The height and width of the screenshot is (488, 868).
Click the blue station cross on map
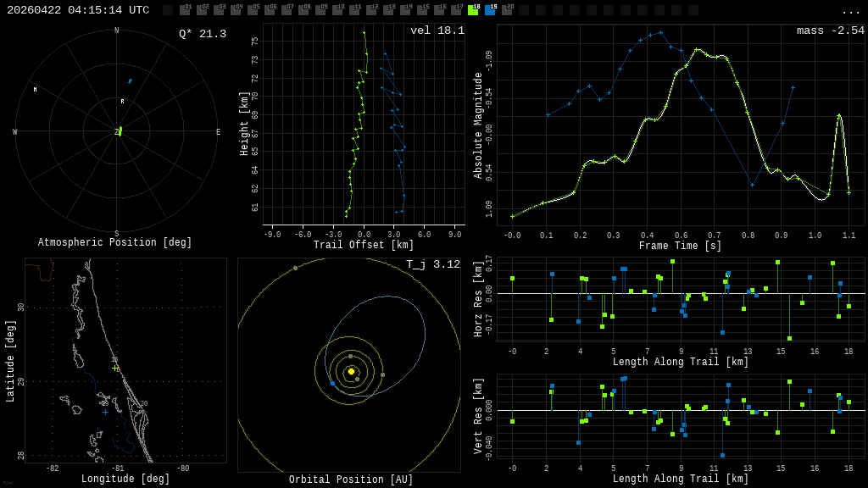pos(105,413)
